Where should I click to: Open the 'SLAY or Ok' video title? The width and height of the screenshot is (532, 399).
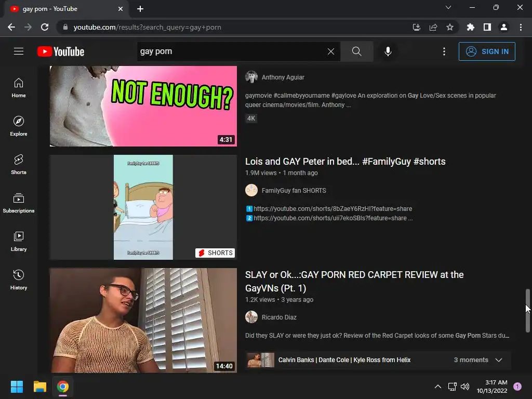pos(354,282)
